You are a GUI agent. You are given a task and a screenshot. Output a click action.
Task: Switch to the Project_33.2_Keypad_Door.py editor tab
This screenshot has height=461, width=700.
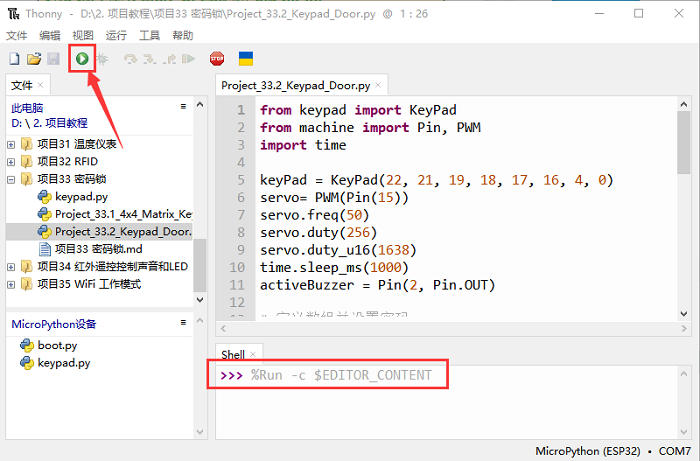coord(296,86)
